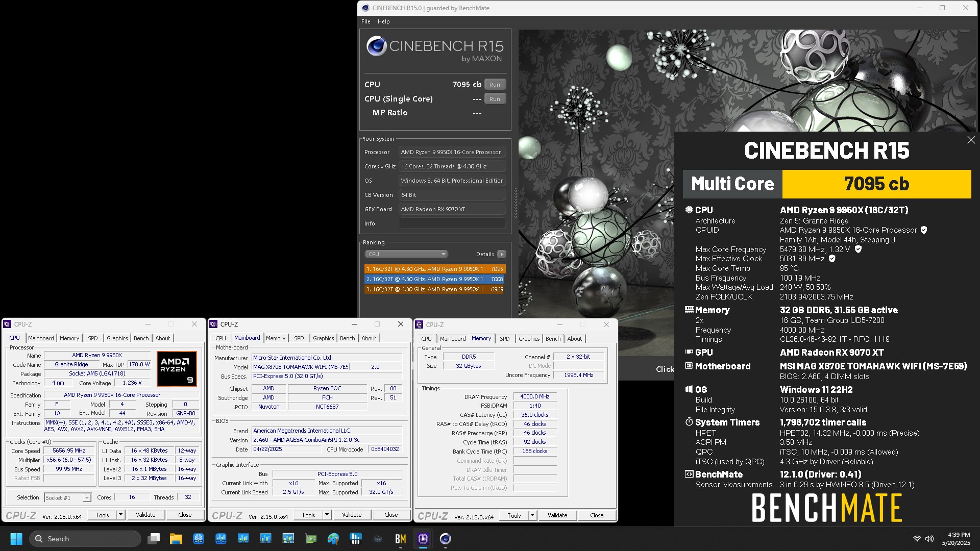Viewport: 980px width, 551px height.
Task: Open CPU tab in the rightmost CPU-Z window
Action: (x=427, y=339)
